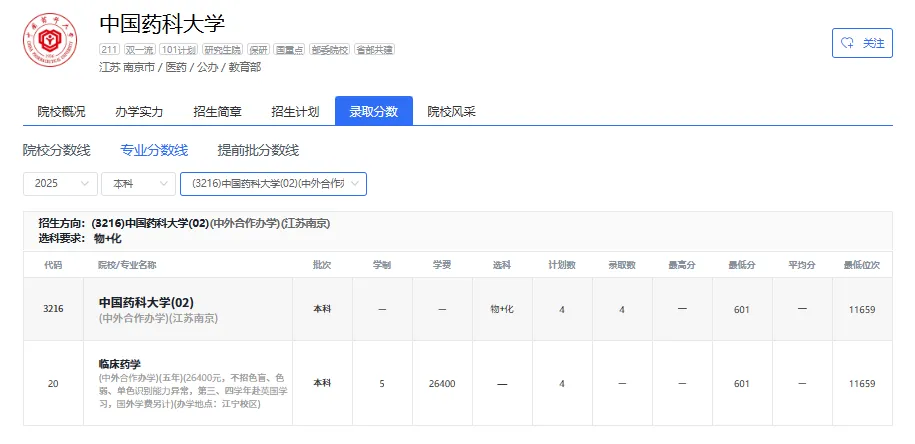This screenshot has height=444, width=915.
Task: Click the 江苏 南京市 / 医药 location line
Action: coord(180,68)
